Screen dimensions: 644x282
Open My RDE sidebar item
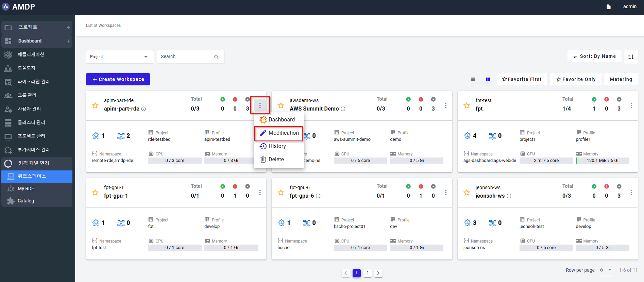(x=37, y=188)
